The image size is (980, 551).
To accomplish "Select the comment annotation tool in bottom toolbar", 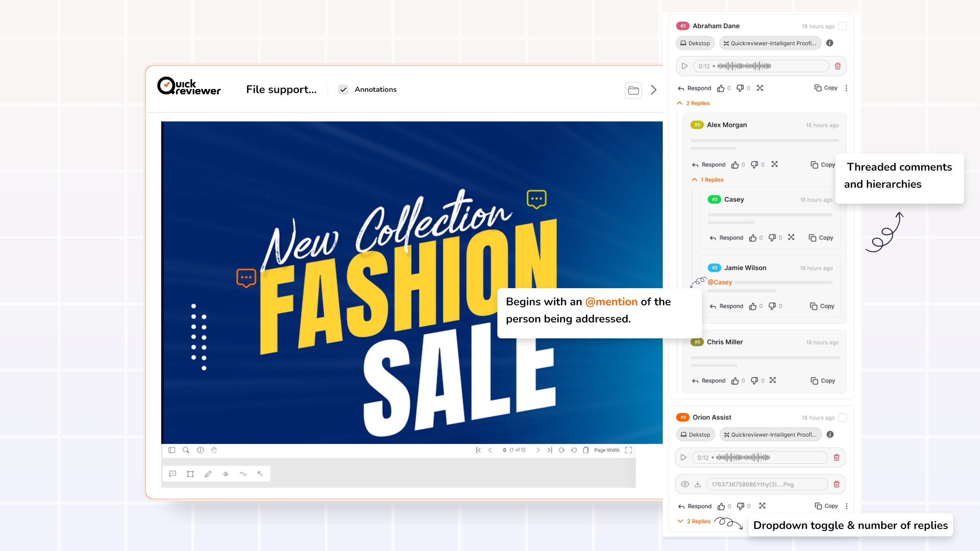I will (x=173, y=474).
